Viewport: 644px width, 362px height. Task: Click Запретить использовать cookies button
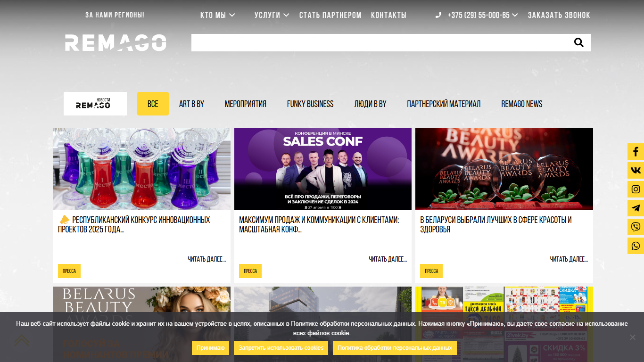(281, 348)
